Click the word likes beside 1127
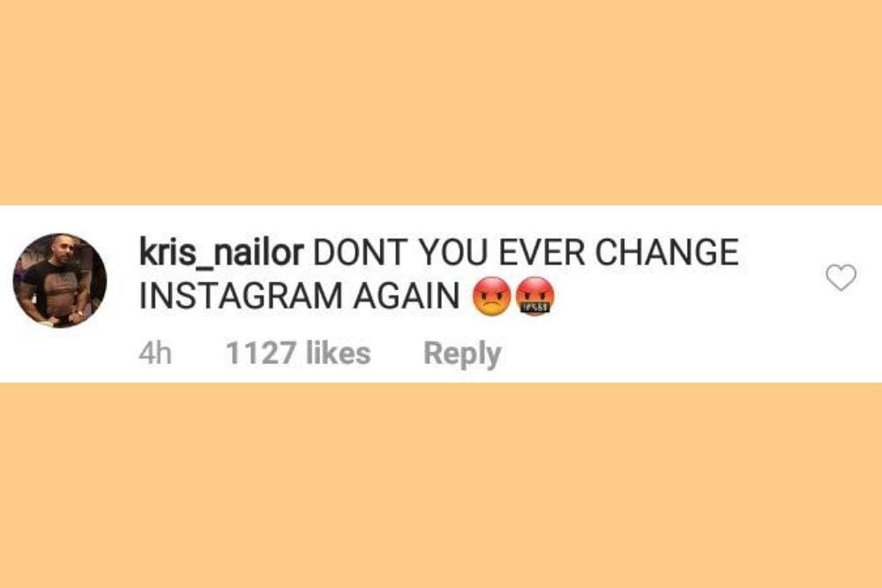Viewport: 882px width, 588px height. (x=338, y=354)
